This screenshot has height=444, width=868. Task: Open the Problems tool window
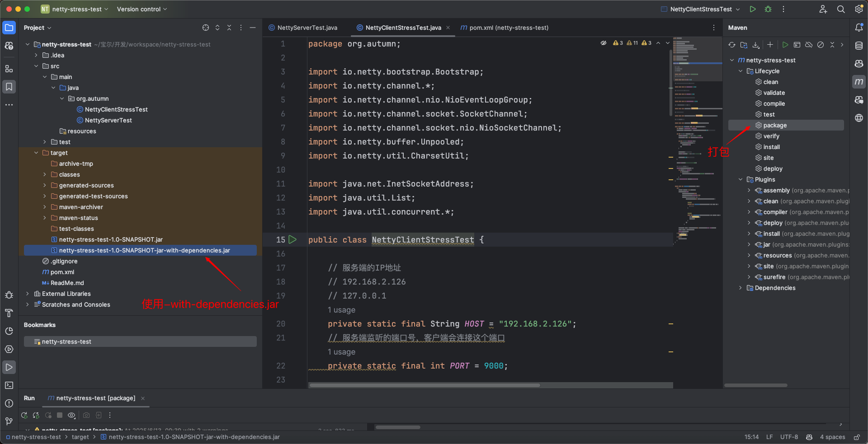point(9,403)
